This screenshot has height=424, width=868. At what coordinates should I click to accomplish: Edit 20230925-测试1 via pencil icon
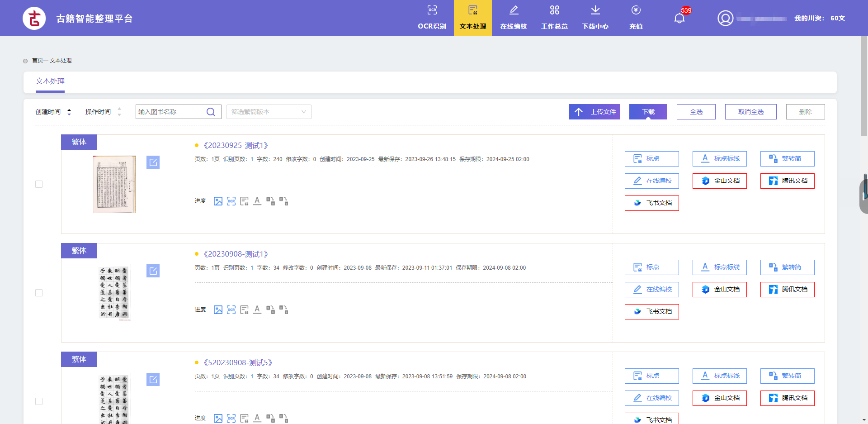(x=153, y=162)
